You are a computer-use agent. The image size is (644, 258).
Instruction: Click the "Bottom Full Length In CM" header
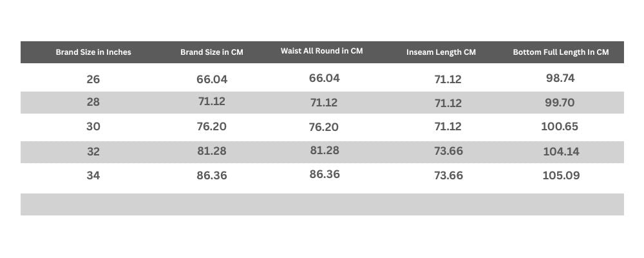pos(560,52)
